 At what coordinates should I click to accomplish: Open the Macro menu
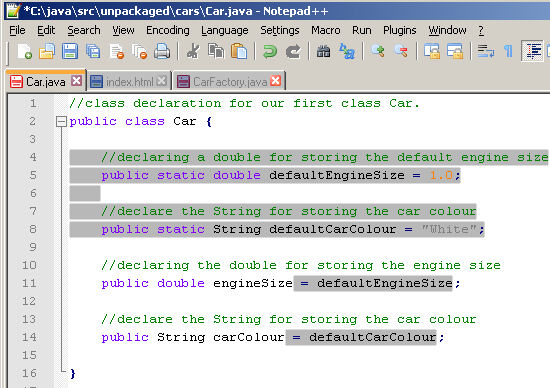pos(326,31)
